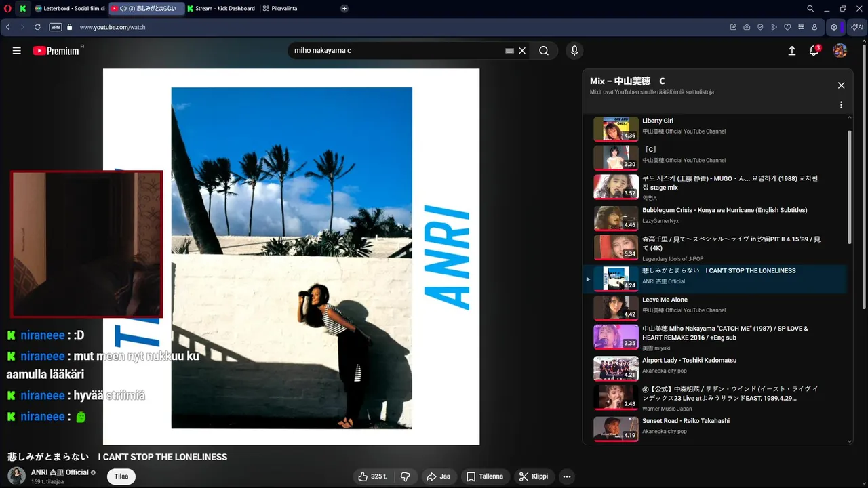
Task: Switch to the Letterboxd tab
Action: [70, 8]
